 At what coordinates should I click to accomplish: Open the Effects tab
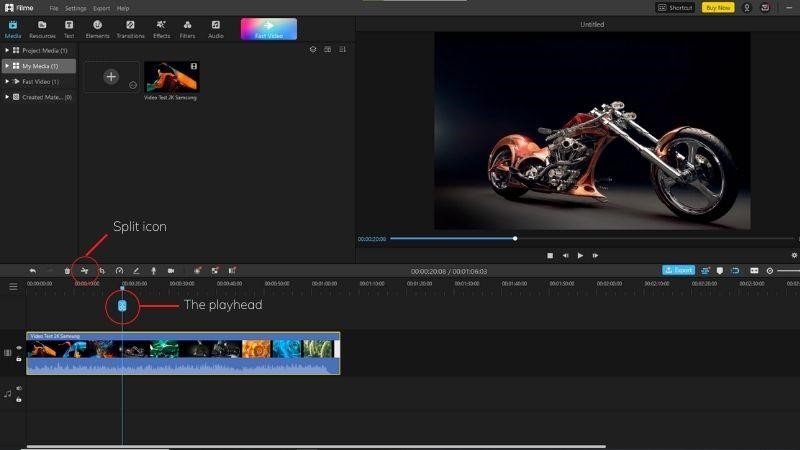click(x=161, y=29)
